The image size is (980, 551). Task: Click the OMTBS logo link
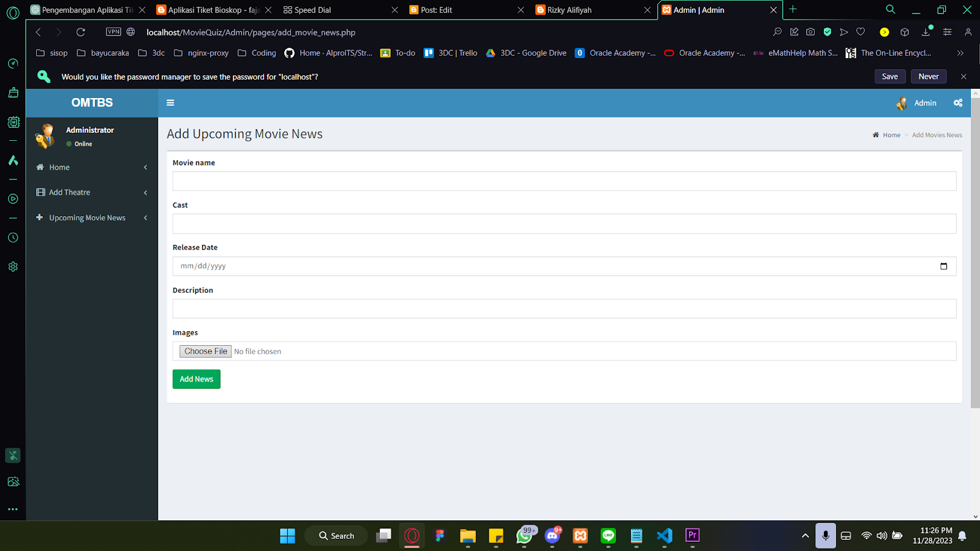click(x=92, y=103)
